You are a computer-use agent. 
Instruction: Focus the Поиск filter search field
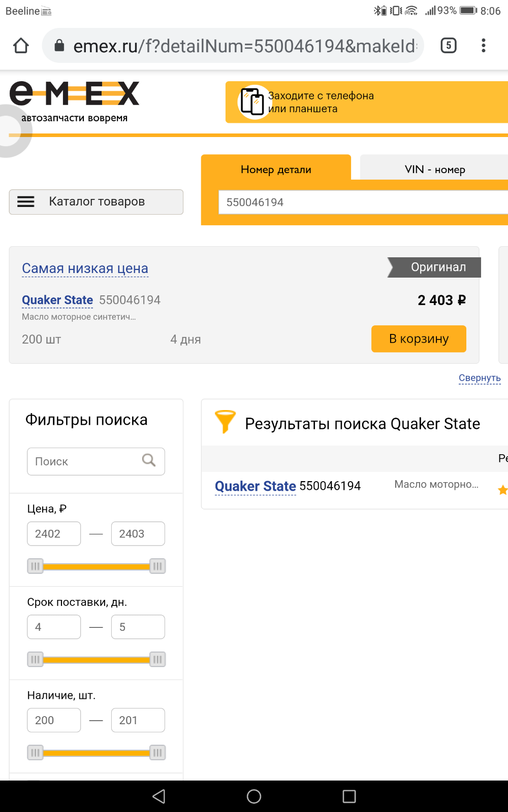[96, 461]
